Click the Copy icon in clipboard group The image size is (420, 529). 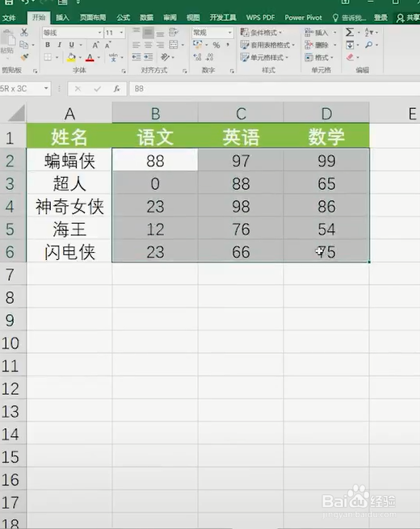click(23, 44)
